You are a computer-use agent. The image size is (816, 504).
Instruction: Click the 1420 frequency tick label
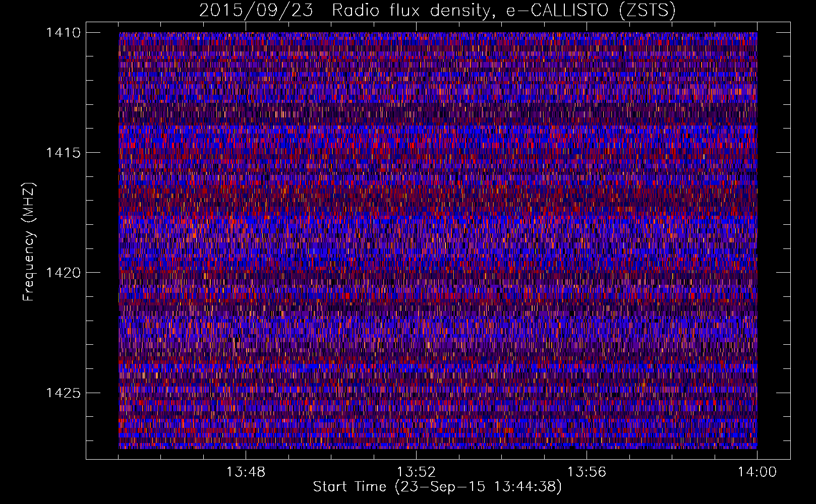click(x=63, y=273)
